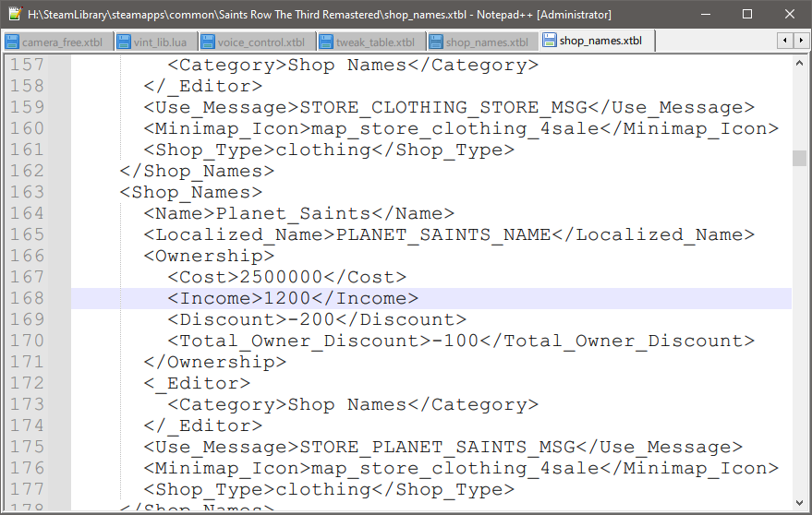
Task: Click closing Ownership tag on line 171
Action: [x=215, y=362]
